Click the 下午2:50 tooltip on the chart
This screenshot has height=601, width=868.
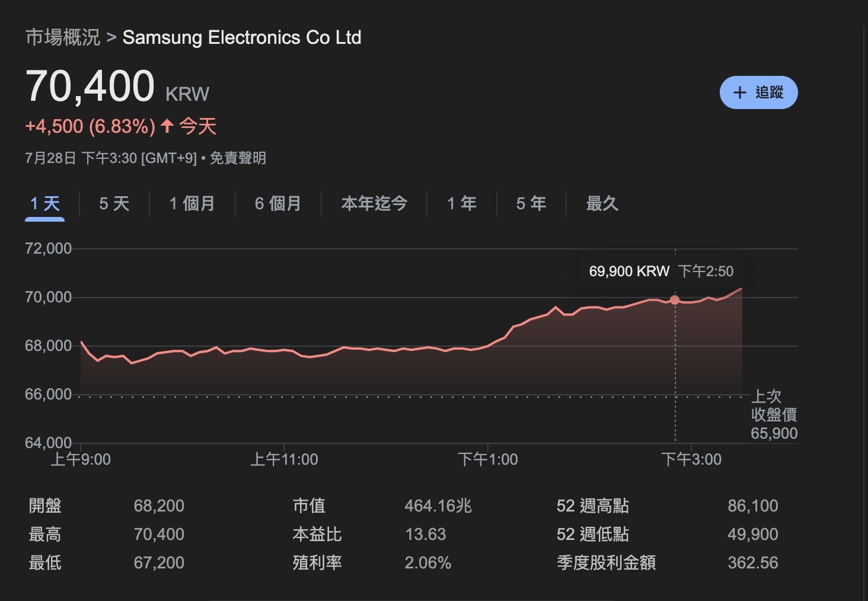pos(660,271)
